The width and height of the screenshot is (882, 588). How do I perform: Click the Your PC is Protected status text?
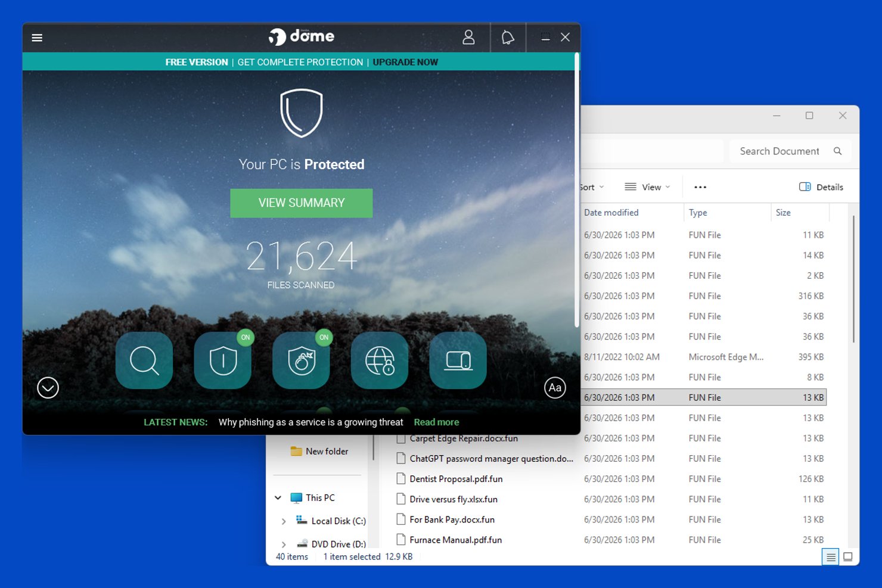302,164
